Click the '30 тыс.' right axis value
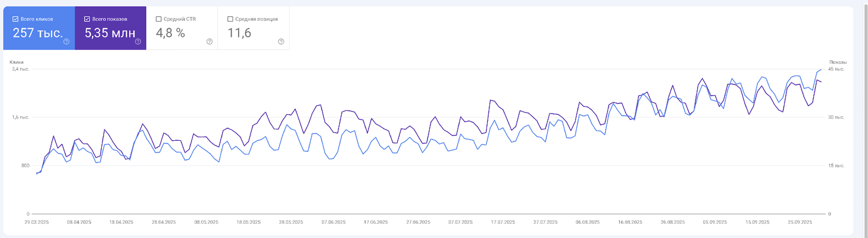 [x=836, y=117]
